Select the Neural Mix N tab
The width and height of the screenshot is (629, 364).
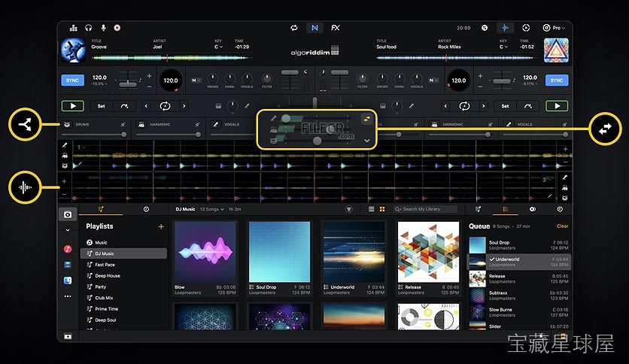[x=315, y=28]
